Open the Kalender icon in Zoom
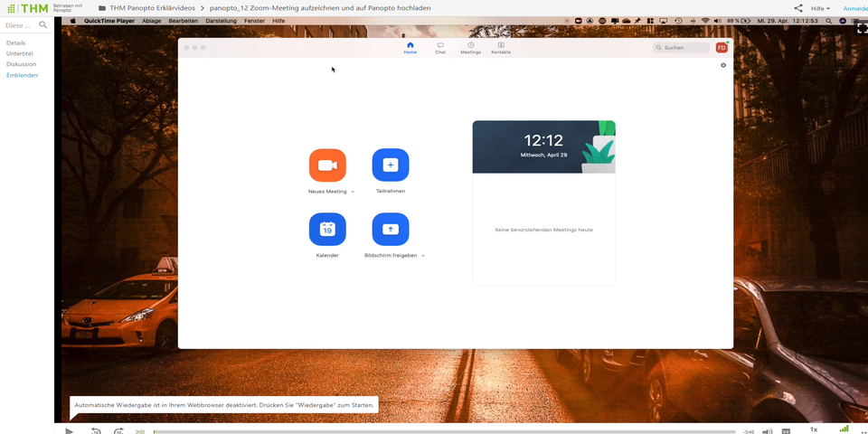Screen dimensions: 868x434 point(327,229)
